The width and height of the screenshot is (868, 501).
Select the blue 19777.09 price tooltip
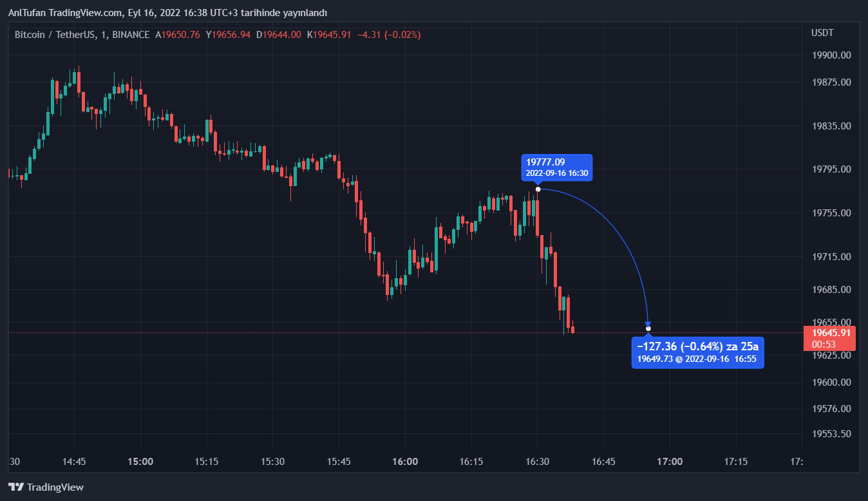coord(556,167)
